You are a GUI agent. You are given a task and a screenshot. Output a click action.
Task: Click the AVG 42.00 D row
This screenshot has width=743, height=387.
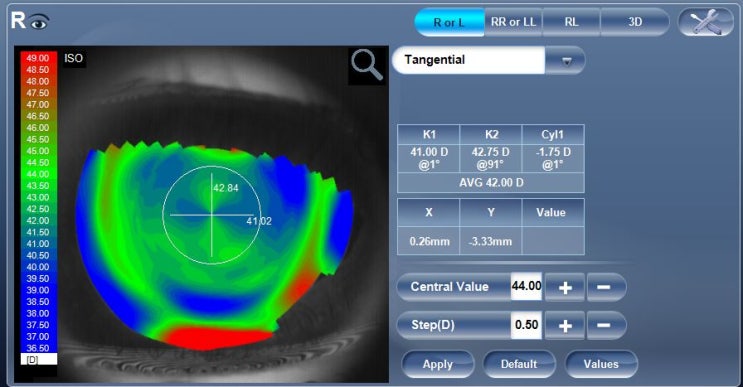[491, 182]
